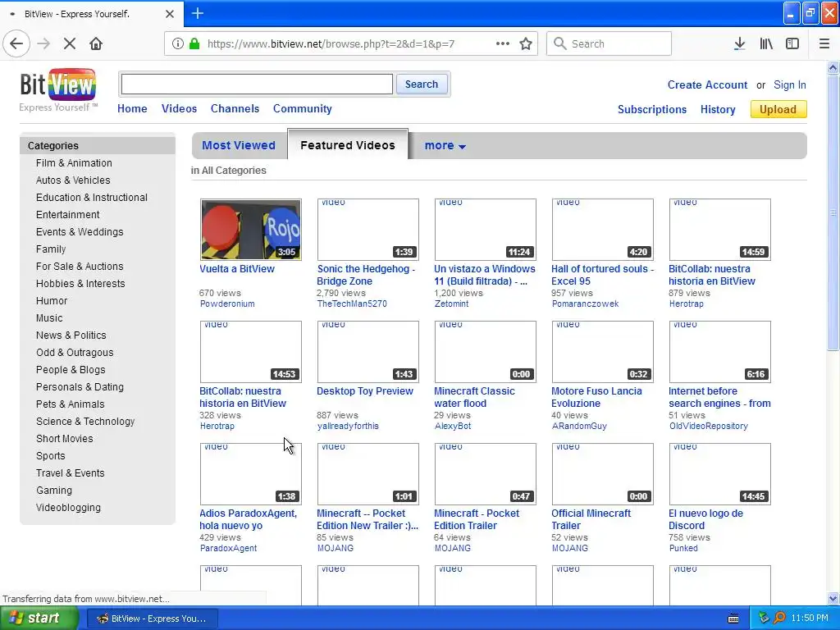Click the vertical scrollbar thumb

coord(833,212)
